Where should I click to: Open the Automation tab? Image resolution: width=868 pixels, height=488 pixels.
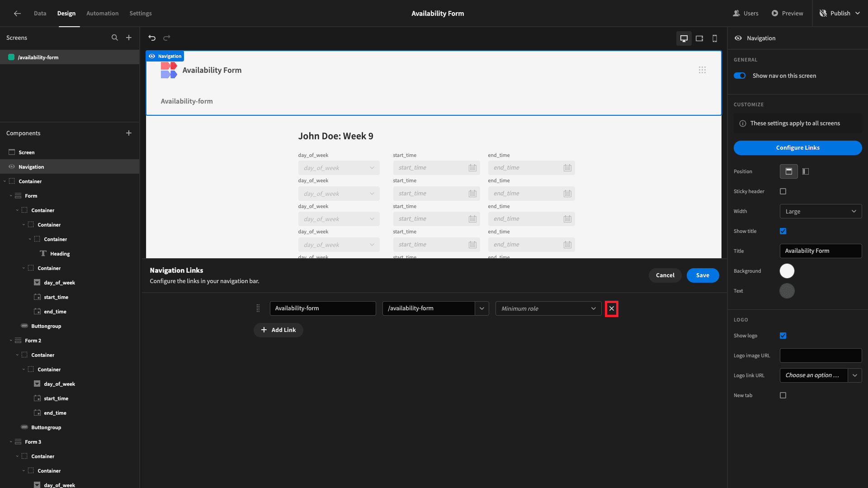click(102, 14)
